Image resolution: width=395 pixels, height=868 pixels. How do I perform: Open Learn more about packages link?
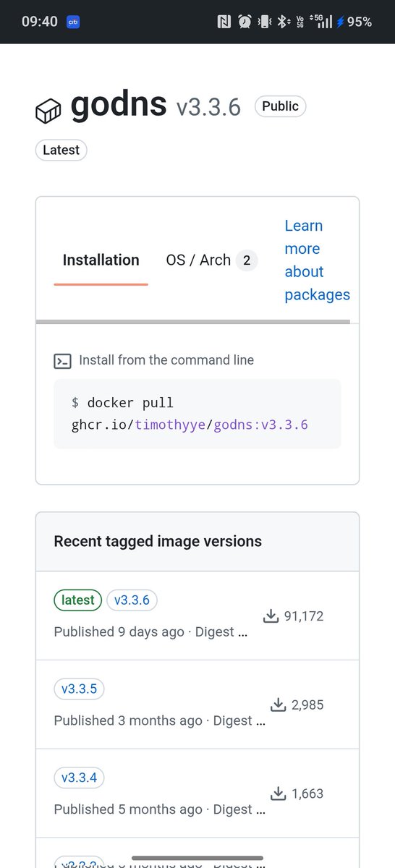(x=317, y=260)
